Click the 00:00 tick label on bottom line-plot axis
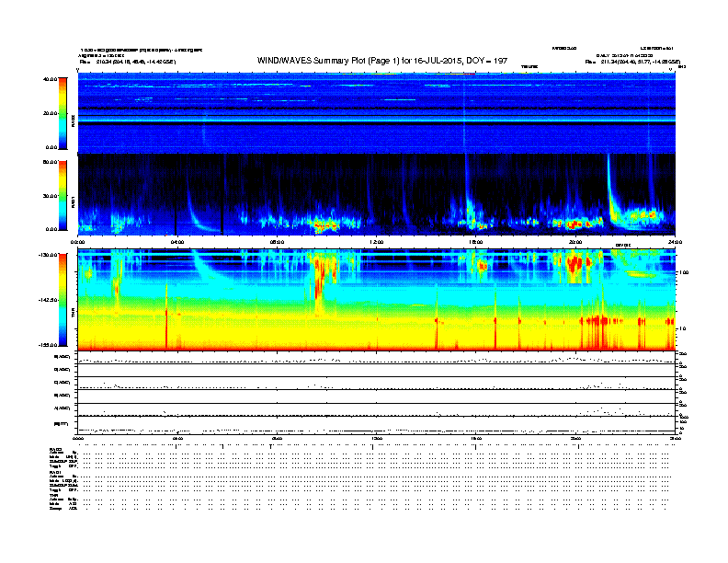The image size is (728, 563). (x=78, y=438)
